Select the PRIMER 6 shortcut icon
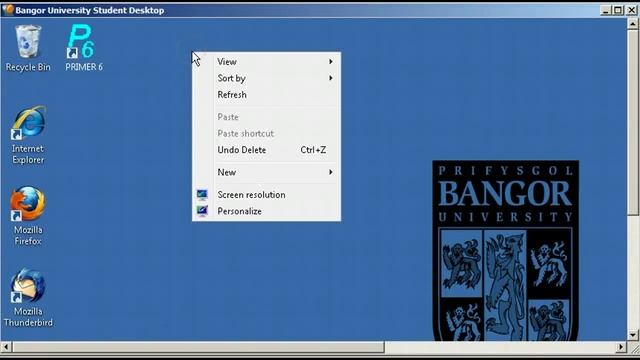The height and width of the screenshot is (360, 640). coord(84,48)
